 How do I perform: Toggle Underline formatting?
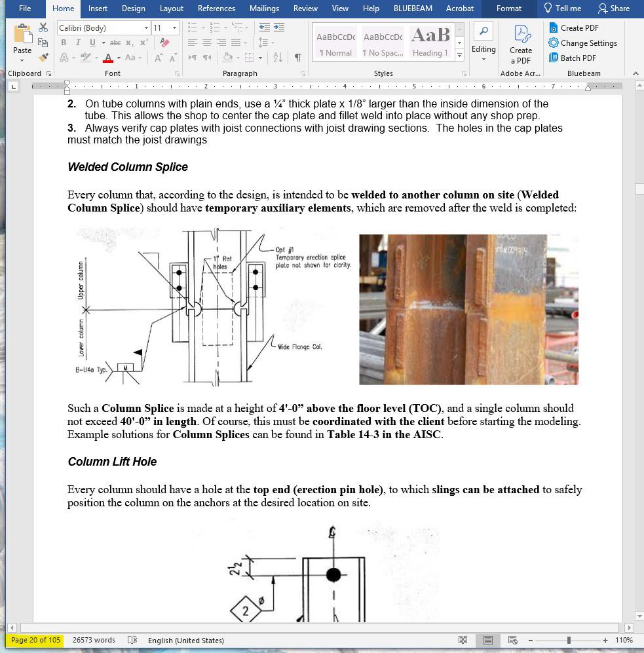(92, 43)
